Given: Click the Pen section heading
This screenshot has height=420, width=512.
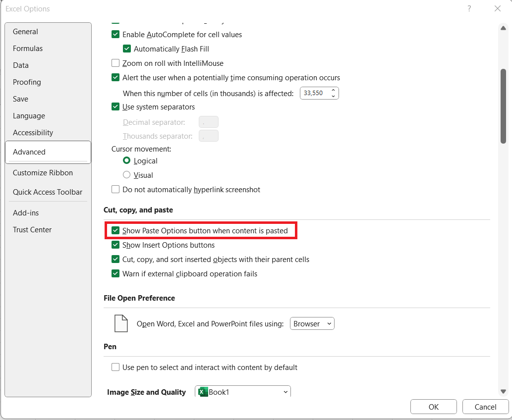Looking at the screenshot, I should tap(110, 347).
